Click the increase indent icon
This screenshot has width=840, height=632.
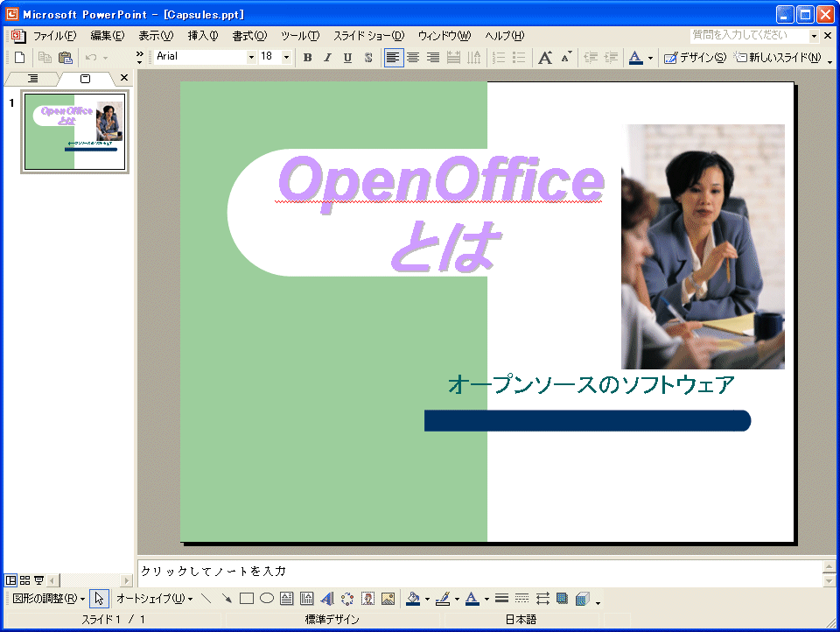click(x=611, y=58)
